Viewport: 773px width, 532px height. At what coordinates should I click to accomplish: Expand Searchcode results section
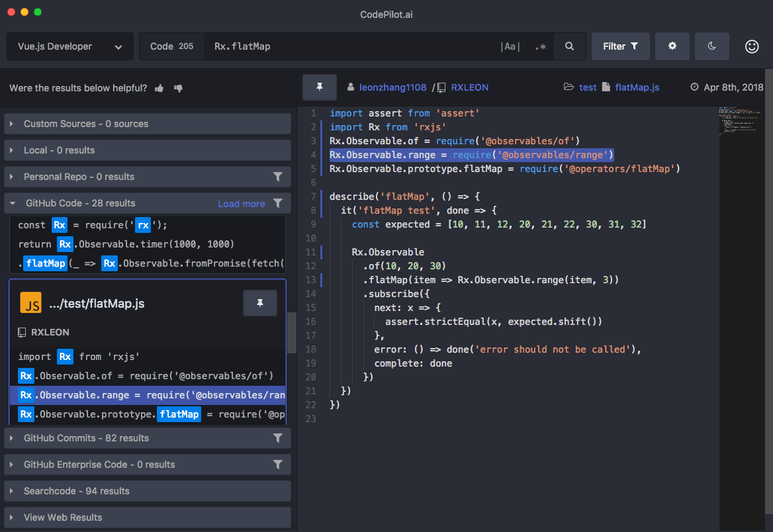(x=148, y=491)
